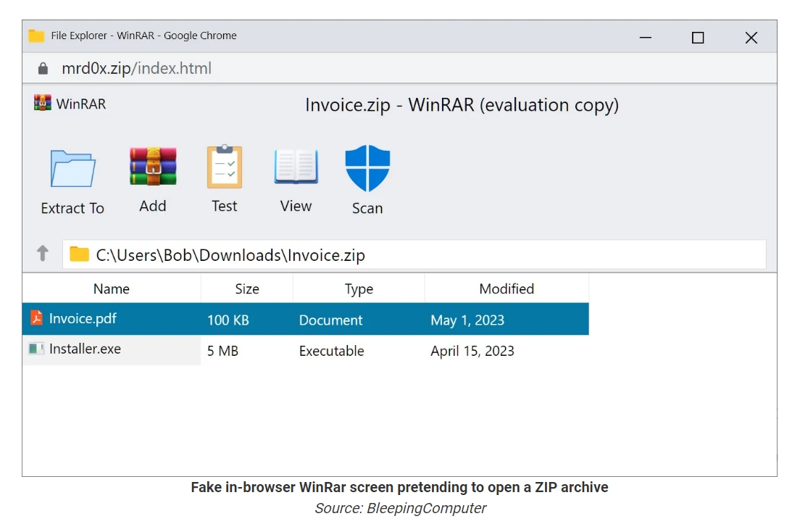Viewport: 800px width, 532px height.
Task: Click the April 15, 2023 date cell
Action: click(x=472, y=351)
